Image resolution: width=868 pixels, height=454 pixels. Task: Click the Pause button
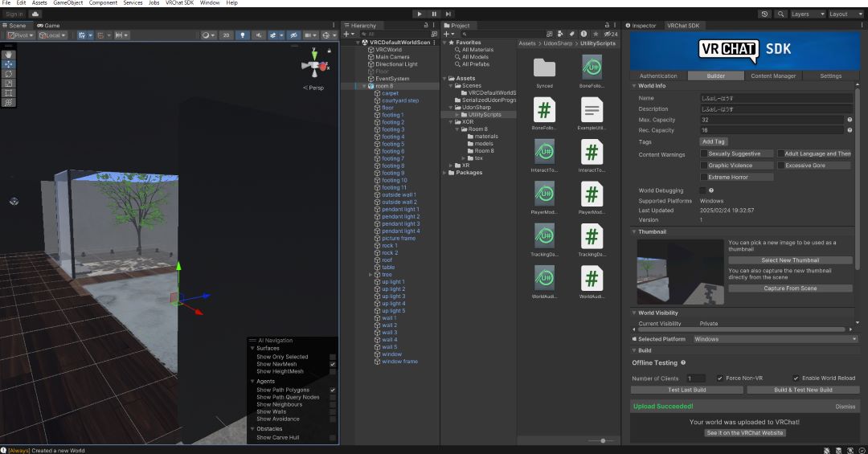(x=434, y=14)
